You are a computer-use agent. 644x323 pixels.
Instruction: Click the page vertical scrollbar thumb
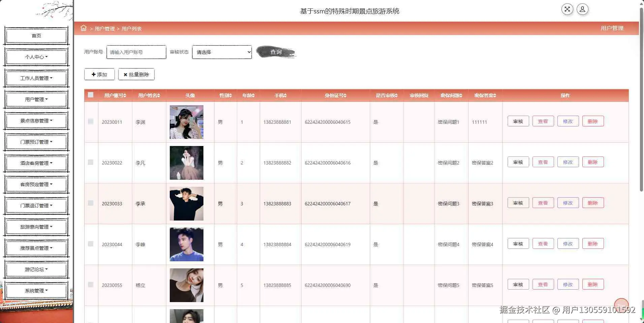[x=641, y=99]
